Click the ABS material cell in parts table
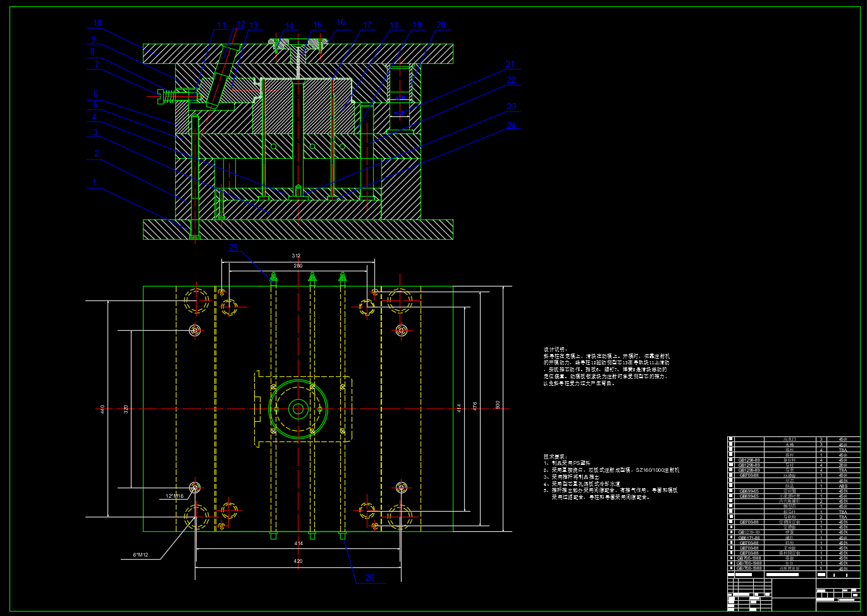The width and height of the screenshot is (867, 616). pyautogui.click(x=842, y=486)
